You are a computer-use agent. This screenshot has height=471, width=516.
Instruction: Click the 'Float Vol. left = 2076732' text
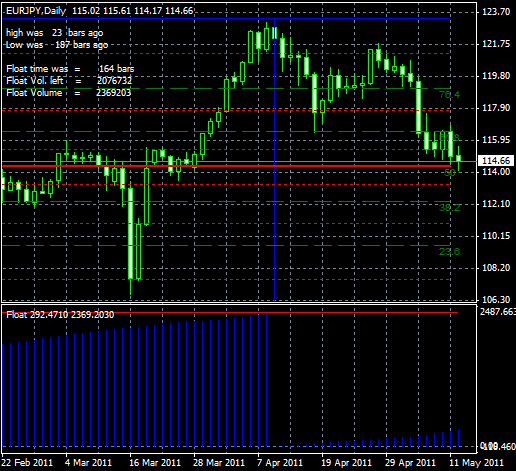pos(69,81)
